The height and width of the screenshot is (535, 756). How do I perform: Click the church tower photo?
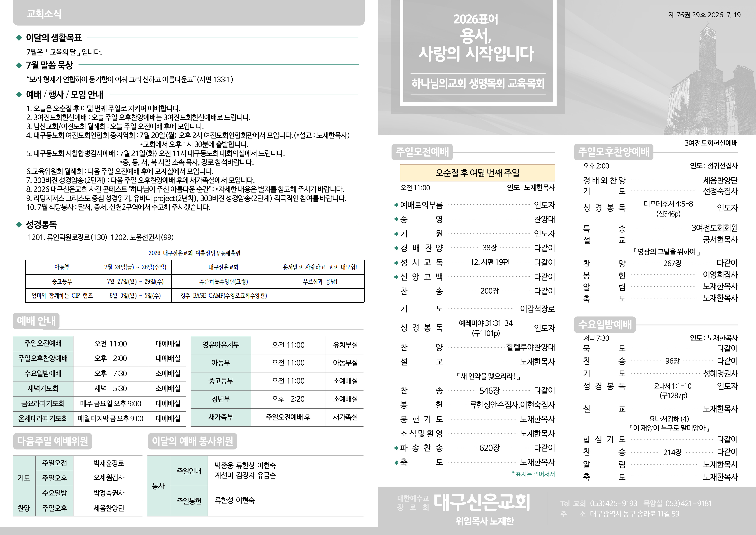point(708,79)
